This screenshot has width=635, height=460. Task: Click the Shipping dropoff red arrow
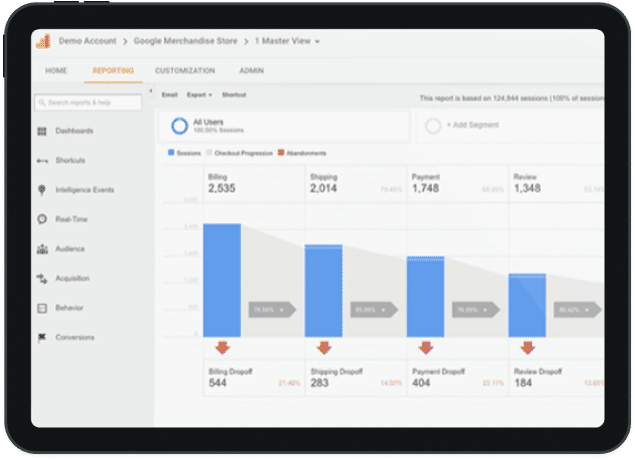click(324, 347)
